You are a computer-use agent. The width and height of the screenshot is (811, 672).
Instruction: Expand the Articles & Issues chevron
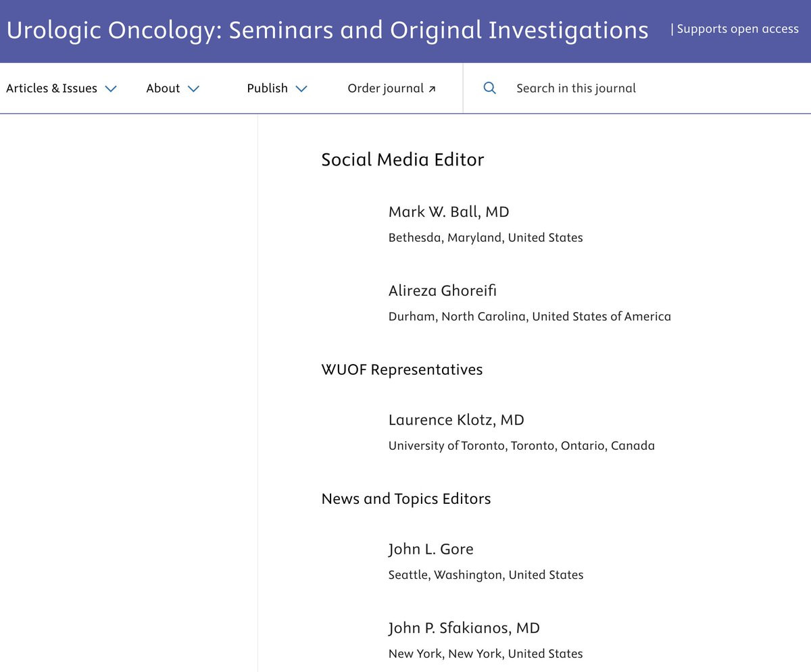click(x=111, y=88)
